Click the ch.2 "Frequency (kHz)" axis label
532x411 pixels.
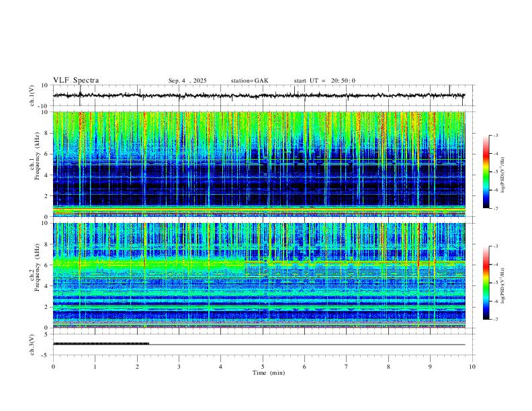[x=37, y=267]
